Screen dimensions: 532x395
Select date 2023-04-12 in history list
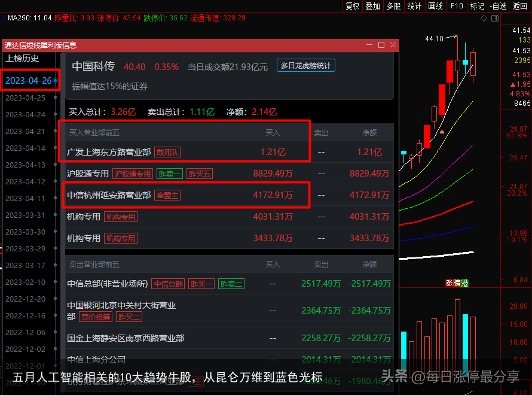pos(26,182)
